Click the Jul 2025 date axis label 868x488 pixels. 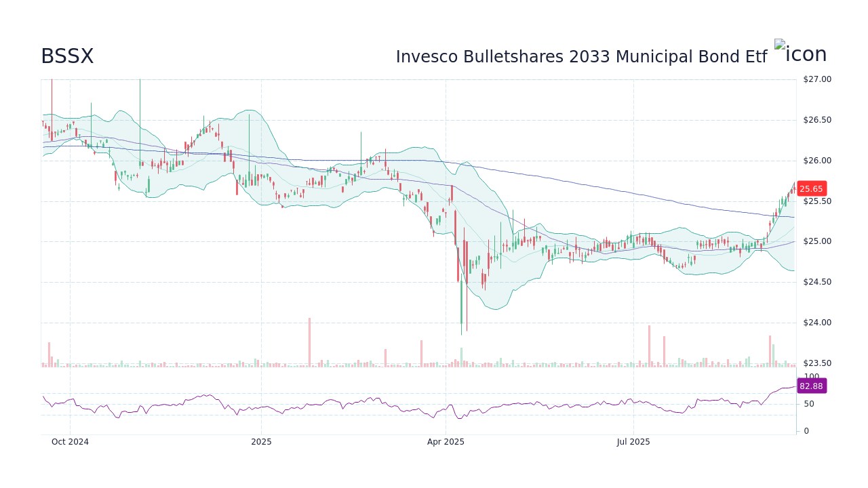point(633,442)
